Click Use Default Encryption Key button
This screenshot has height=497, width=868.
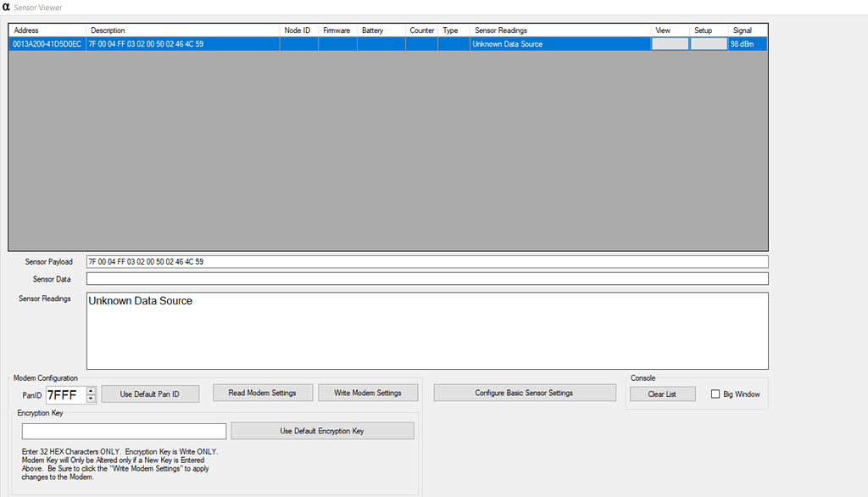click(x=322, y=431)
